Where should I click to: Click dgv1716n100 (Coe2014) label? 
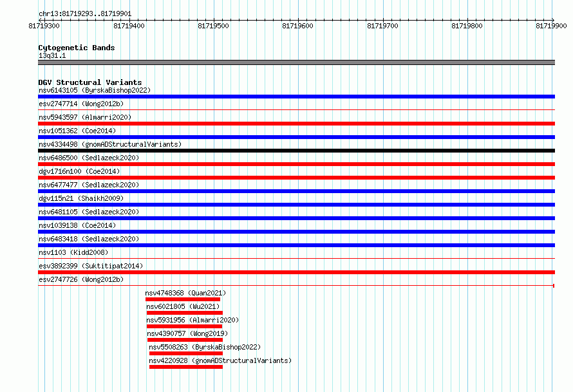click(x=79, y=171)
